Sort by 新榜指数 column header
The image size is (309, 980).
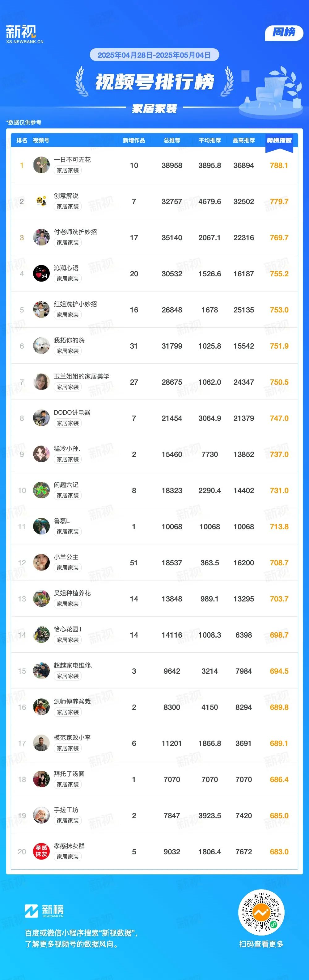pyautogui.click(x=279, y=140)
